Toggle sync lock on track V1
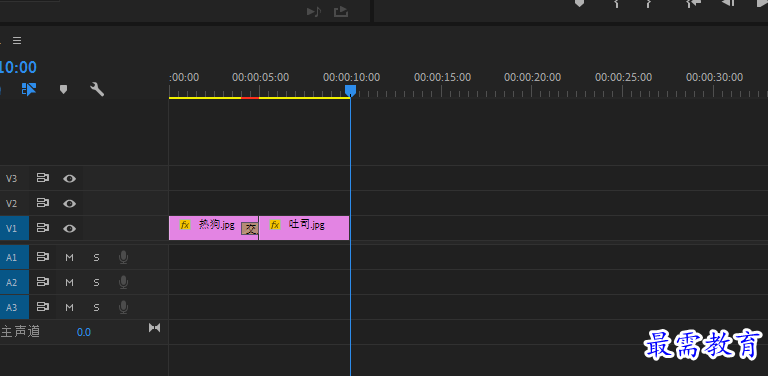This screenshot has width=768, height=376. 43,228
